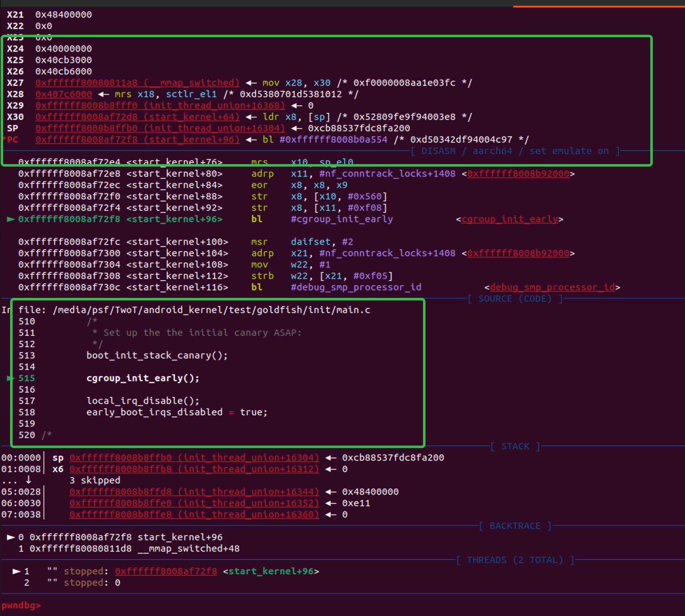Click source line number 520
Screen dimensions: 685x616
click(27, 435)
